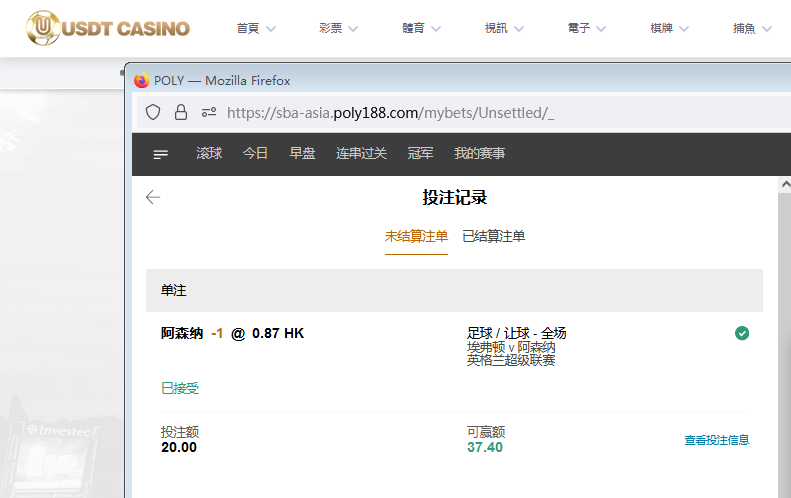Click the 英格兰超级联赛 league name
The height and width of the screenshot is (498, 791).
[x=511, y=360]
